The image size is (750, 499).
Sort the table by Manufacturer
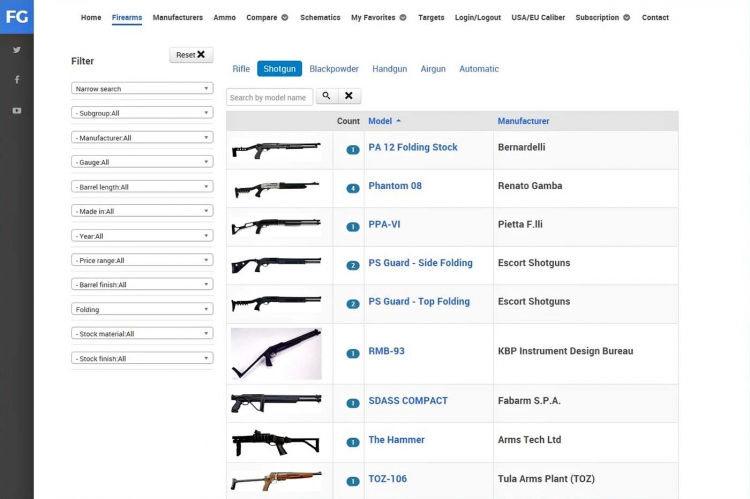(x=523, y=121)
